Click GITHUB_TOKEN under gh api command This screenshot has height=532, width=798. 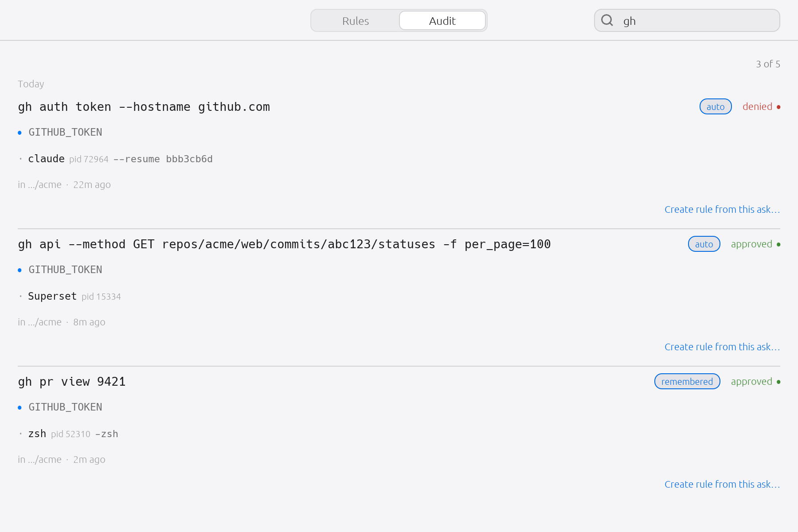[x=65, y=270]
